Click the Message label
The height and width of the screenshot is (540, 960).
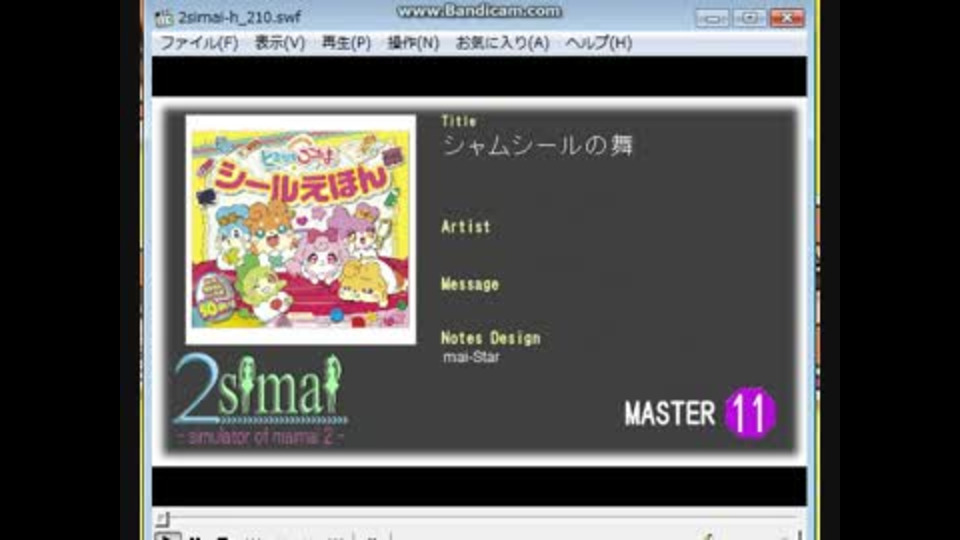click(470, 284)
